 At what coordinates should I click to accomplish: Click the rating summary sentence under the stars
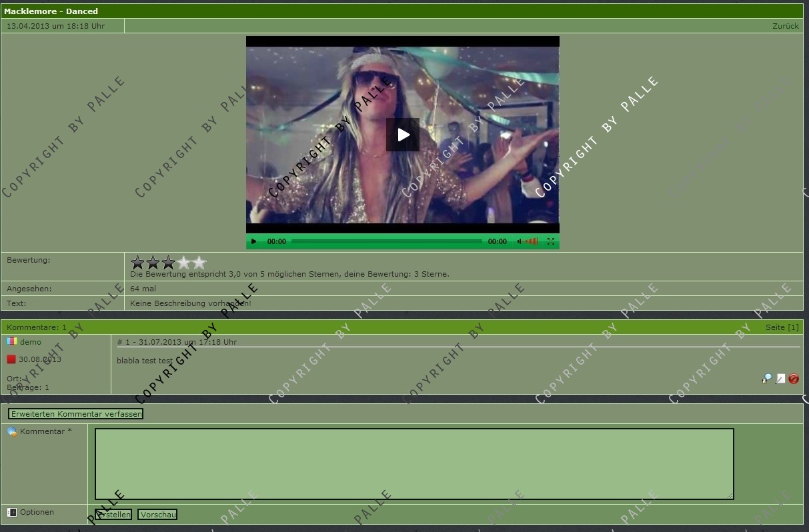coord(289,274)
